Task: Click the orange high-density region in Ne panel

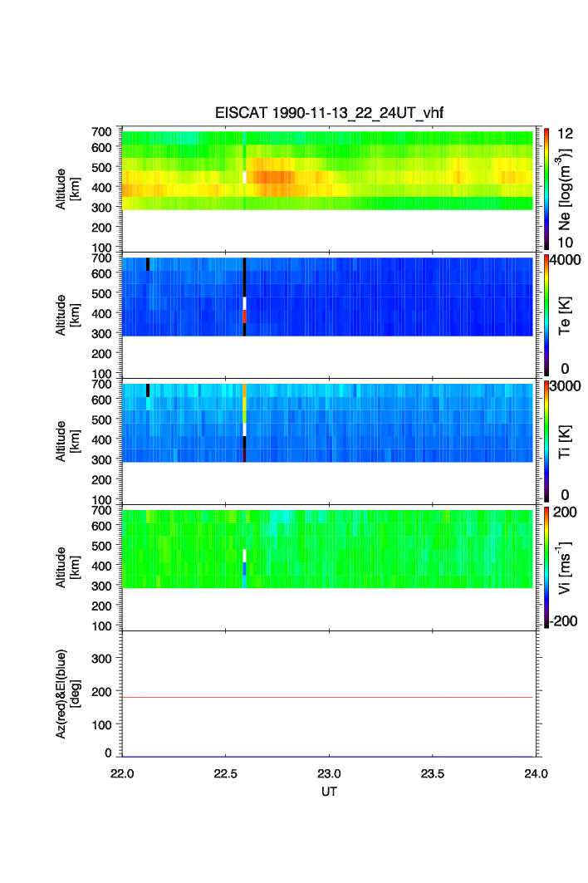Action: (274, 178)
